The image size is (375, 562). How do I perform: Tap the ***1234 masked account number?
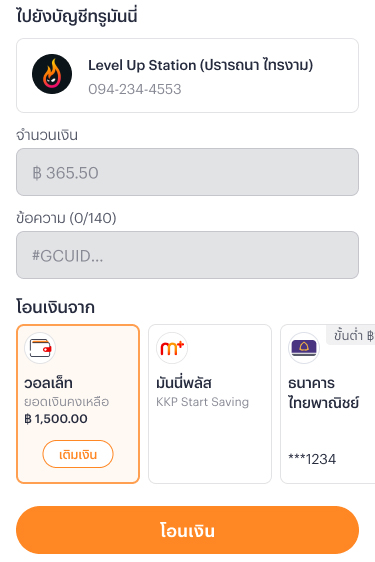[x=312, y=459]
